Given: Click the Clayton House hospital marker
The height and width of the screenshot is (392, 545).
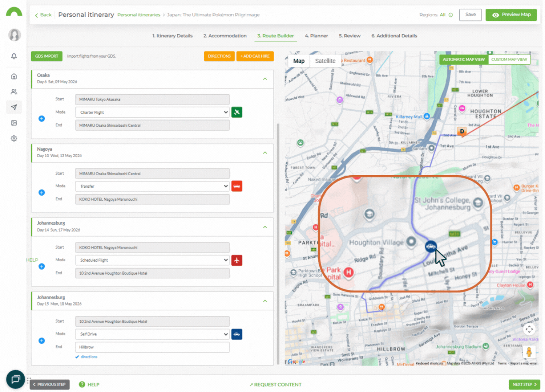Looking at the screenshot, I should coord(530,285).
